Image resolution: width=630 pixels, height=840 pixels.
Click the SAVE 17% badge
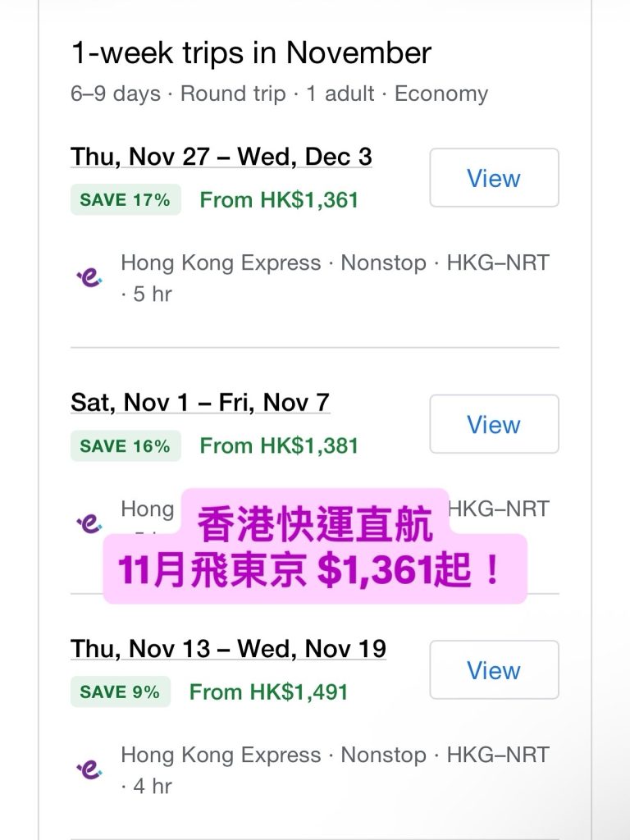click(126, 200)
